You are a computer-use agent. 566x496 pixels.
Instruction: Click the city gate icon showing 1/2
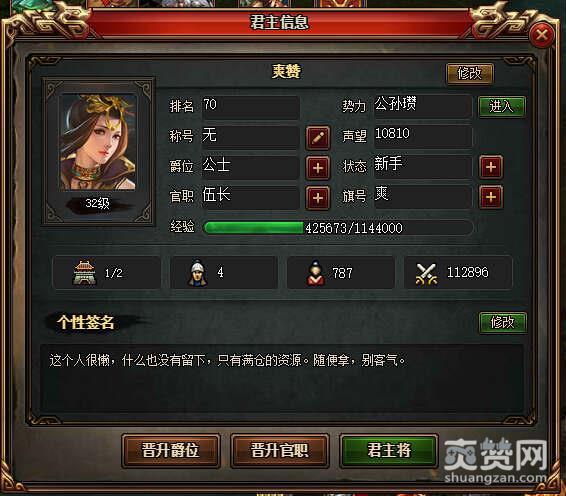click(x=84, y=273)
